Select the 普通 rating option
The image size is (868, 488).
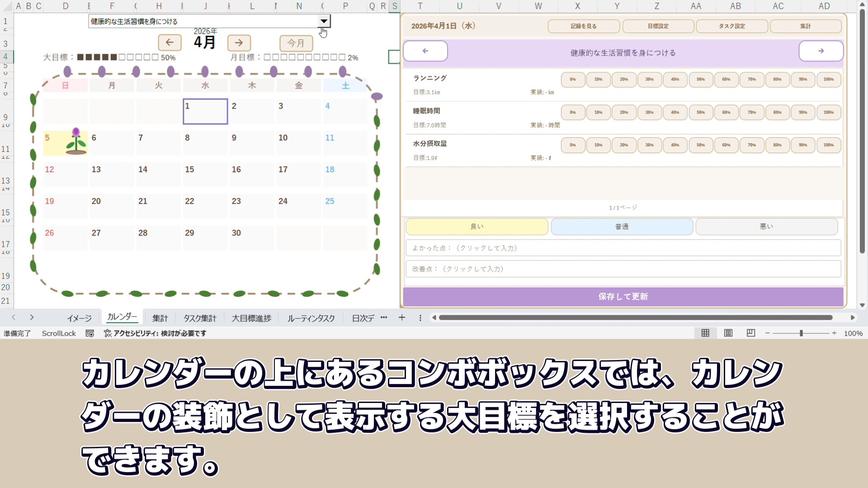(622, 226)
